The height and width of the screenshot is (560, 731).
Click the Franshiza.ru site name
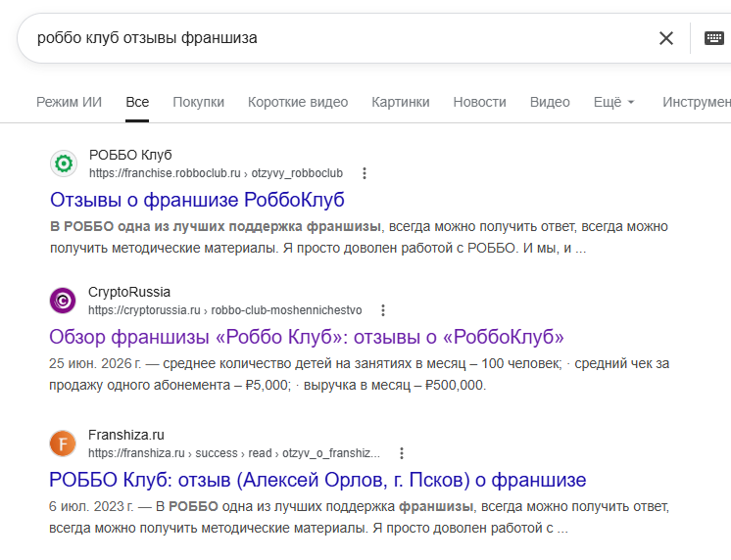(126, 435)
